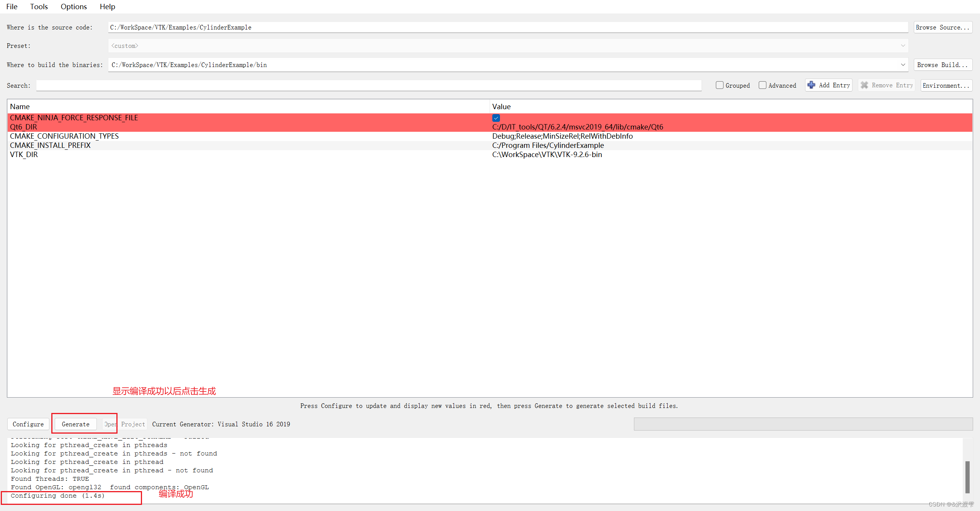The width and height of the screenshot is (980, 511).
Task: Click Browse Build to choose build directory
Action: click(x=942, y=64)
